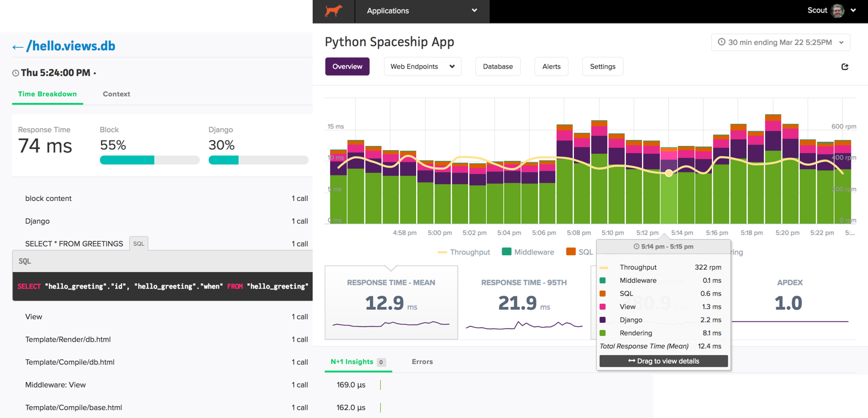Switch to the Time Breakdown tab
Screen dimensions: 868x418
pos(47,94)
